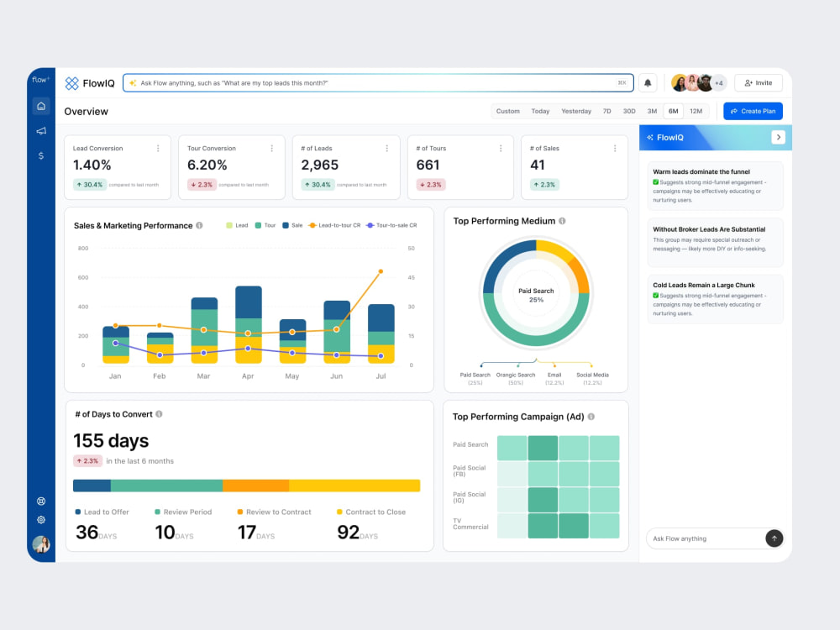Select the 30D range tab
Viewport: 840px width, 630px height.
point(629,112)
